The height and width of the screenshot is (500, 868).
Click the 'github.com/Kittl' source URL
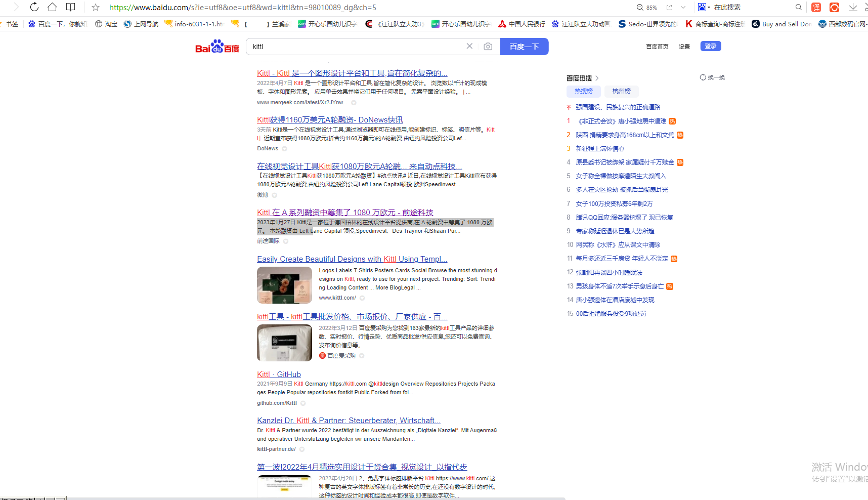point(277,403)
